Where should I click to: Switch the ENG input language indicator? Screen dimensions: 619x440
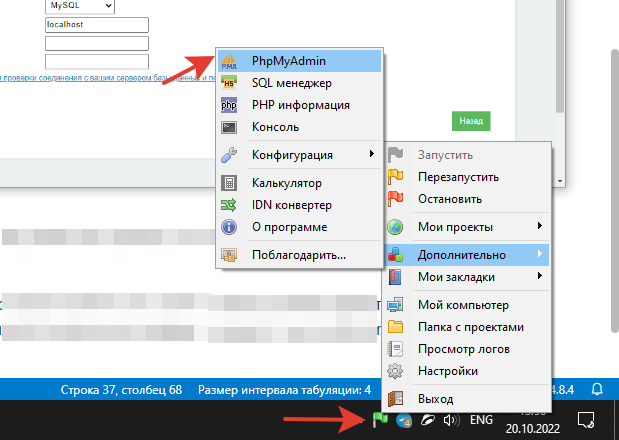[x=481, y=420]
